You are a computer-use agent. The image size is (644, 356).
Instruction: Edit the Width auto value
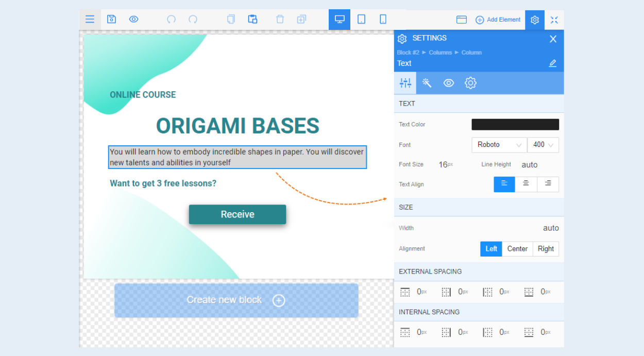pos(551,228)
